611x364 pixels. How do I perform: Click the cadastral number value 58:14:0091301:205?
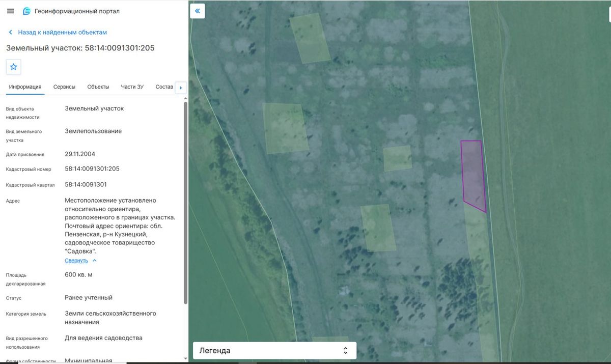(x=92, y=169)
